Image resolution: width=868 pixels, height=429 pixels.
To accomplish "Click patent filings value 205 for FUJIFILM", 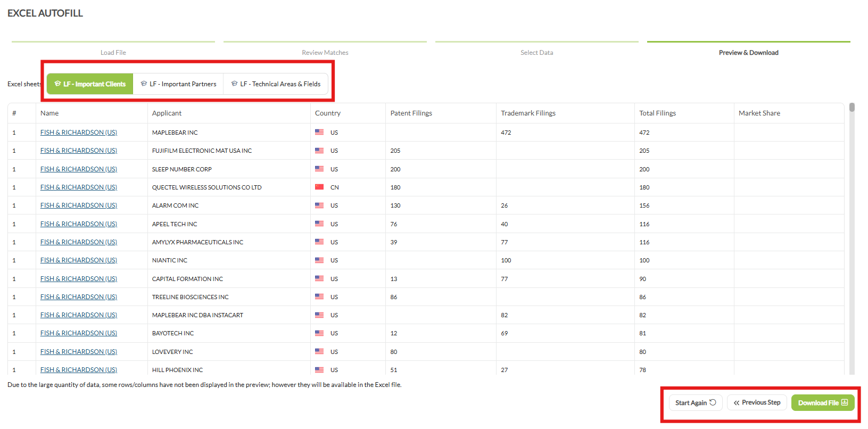I will [x=395, y=151].
